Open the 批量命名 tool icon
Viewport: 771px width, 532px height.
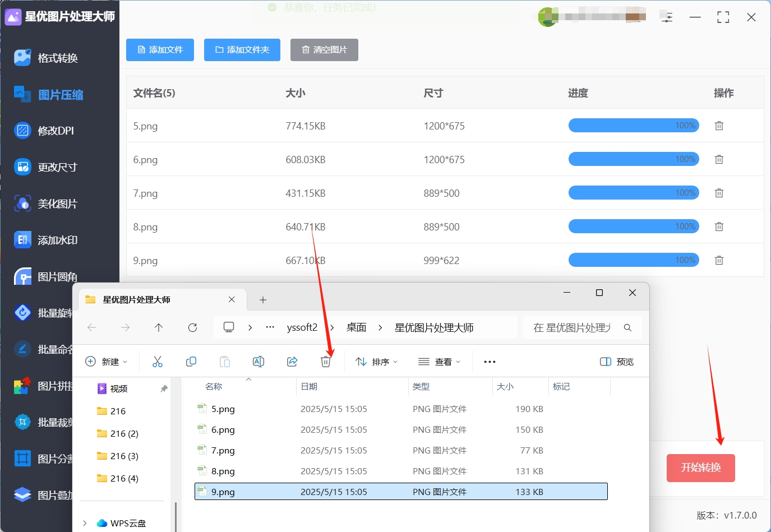(x=22, y=349)
